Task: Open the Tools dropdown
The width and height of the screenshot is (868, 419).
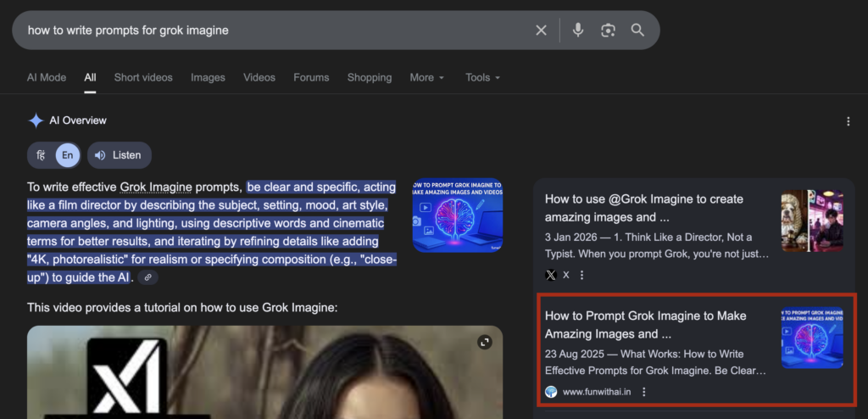Action: pos(482,77)
